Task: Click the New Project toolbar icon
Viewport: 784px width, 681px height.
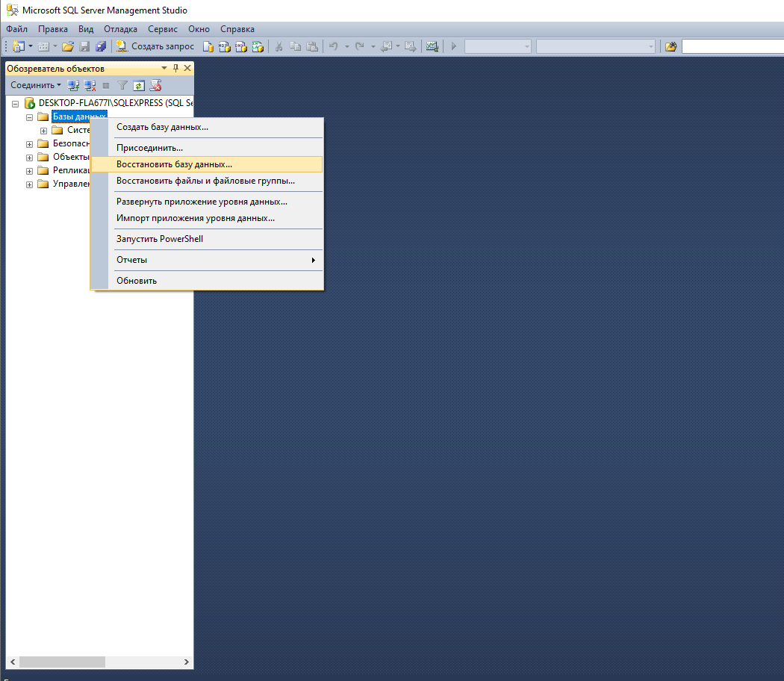Action: (x=19, y=46)
